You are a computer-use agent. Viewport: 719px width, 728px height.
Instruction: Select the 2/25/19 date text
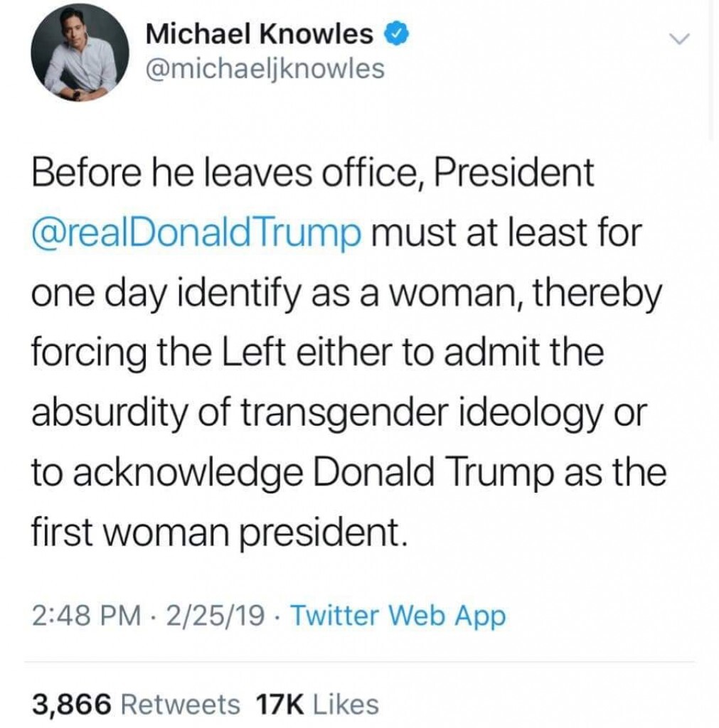(x=215, y=616)
